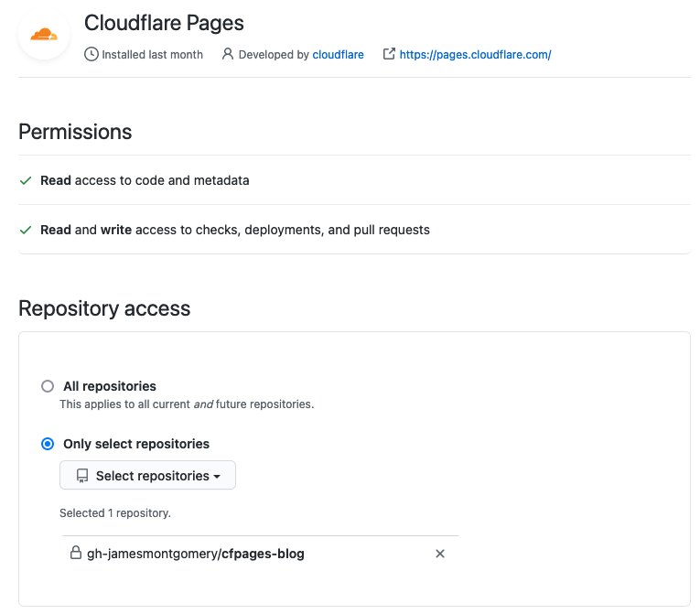The width and height of the screenshot is (700, 614).
Task: Open the Select repositories dropdown
Action: coord(147,475)
